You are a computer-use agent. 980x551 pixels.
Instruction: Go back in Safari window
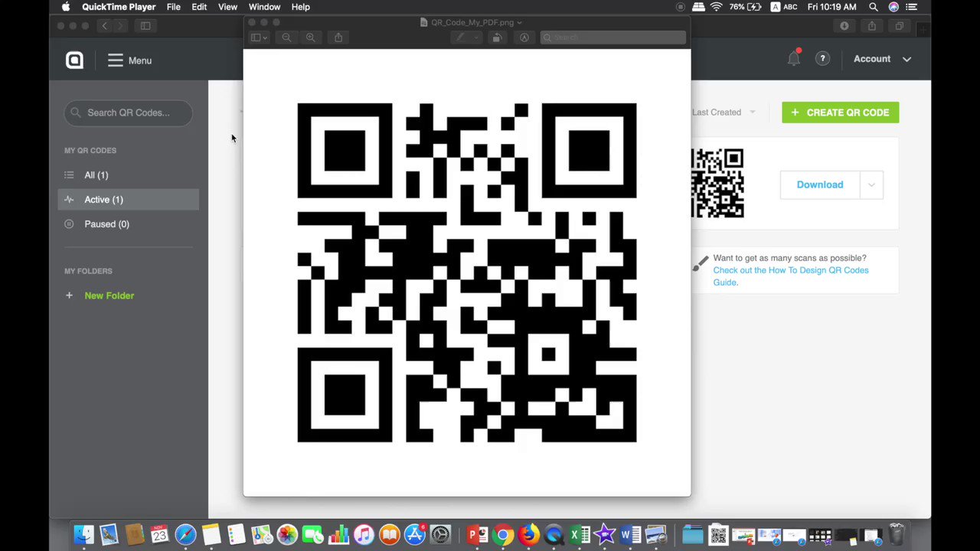(x=105, y=26)
